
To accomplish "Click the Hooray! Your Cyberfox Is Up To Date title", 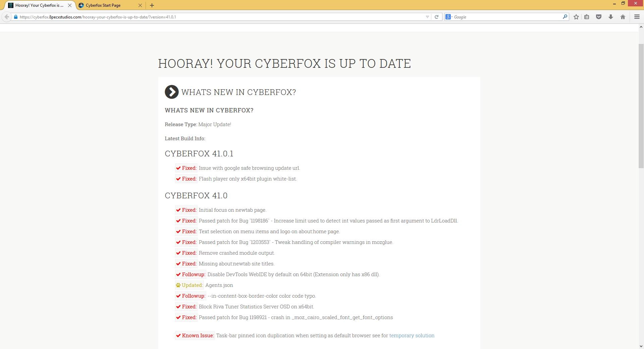I will pyautogui.click(x=284, y=63).
